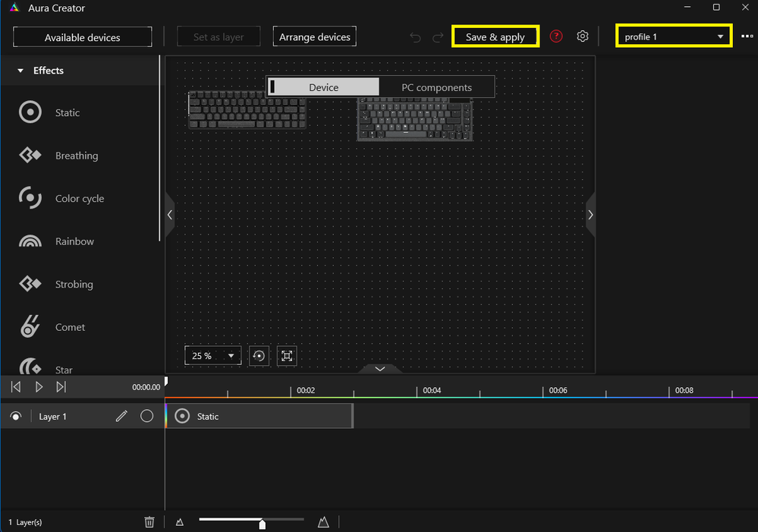Collapse canvas with bottom chevron

coord(380,369)
